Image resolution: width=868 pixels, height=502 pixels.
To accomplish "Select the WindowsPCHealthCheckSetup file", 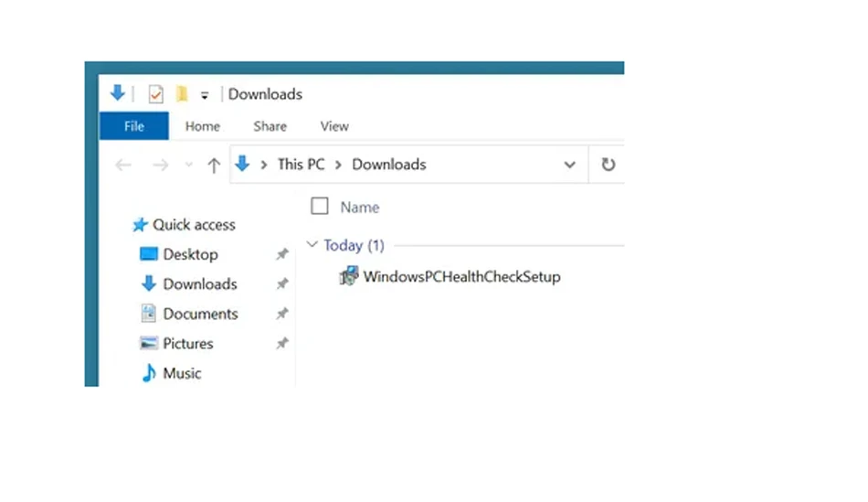I will coord(450,276).
